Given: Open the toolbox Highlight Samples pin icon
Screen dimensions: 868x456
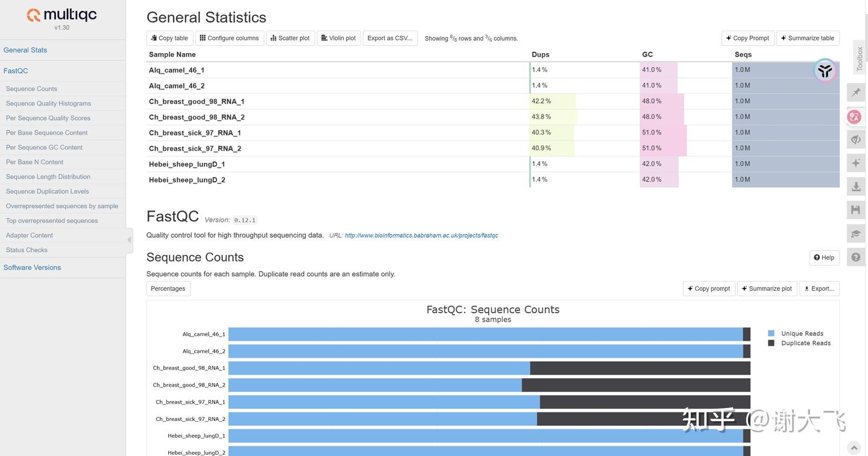Looking at the screenshot, I should 856,92.
